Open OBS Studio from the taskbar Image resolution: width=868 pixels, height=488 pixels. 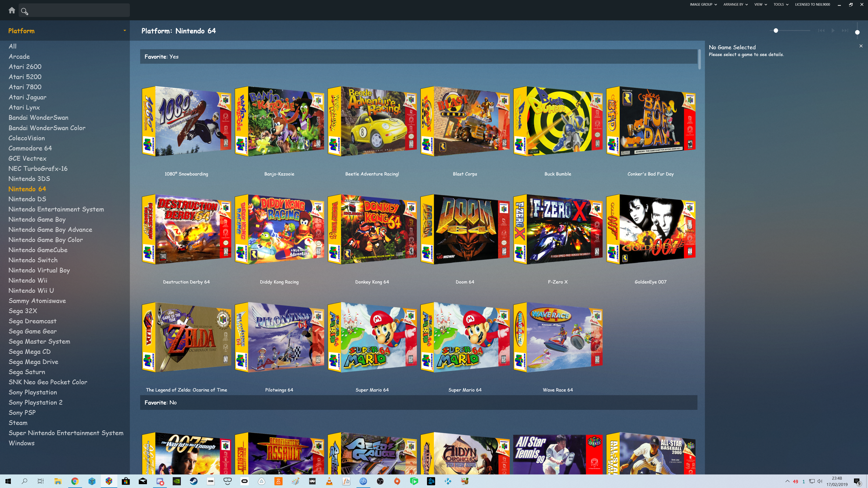point(380,481)
